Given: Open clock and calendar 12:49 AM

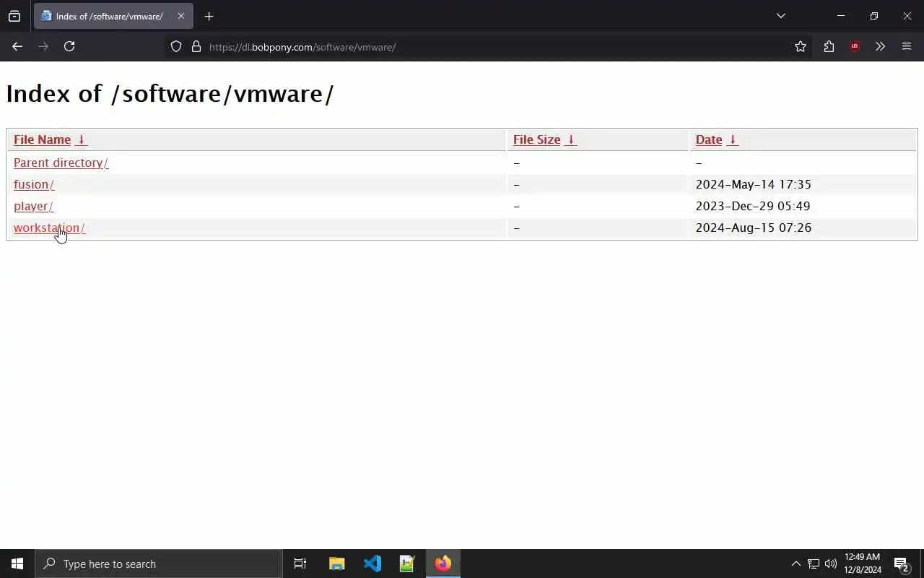Looking at the screenshot, I should pyautogui.click(x=863, y=564).
